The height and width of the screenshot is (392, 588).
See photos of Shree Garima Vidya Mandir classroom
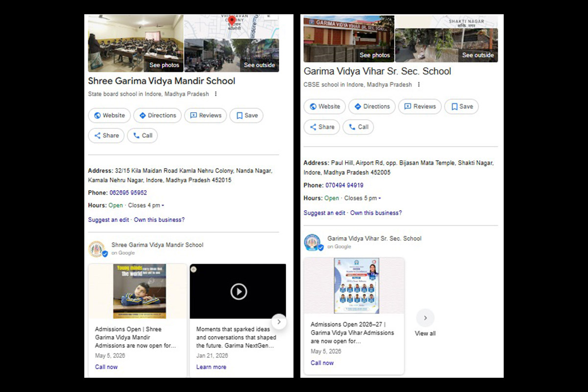tap(136, 43)
